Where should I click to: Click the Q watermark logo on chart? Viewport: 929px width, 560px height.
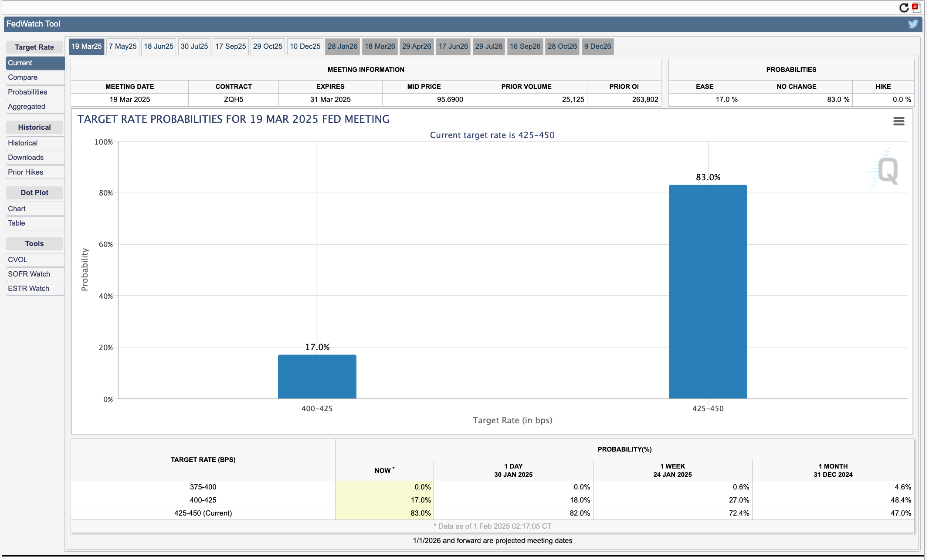(887, 171)
